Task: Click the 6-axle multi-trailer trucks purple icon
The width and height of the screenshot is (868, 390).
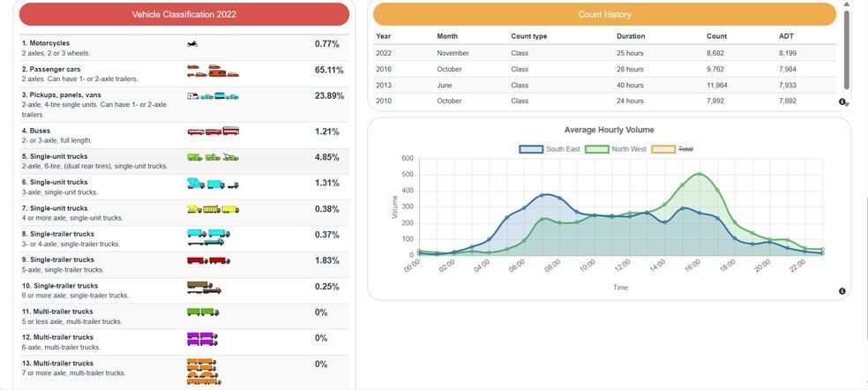Action: coord(203,338)
